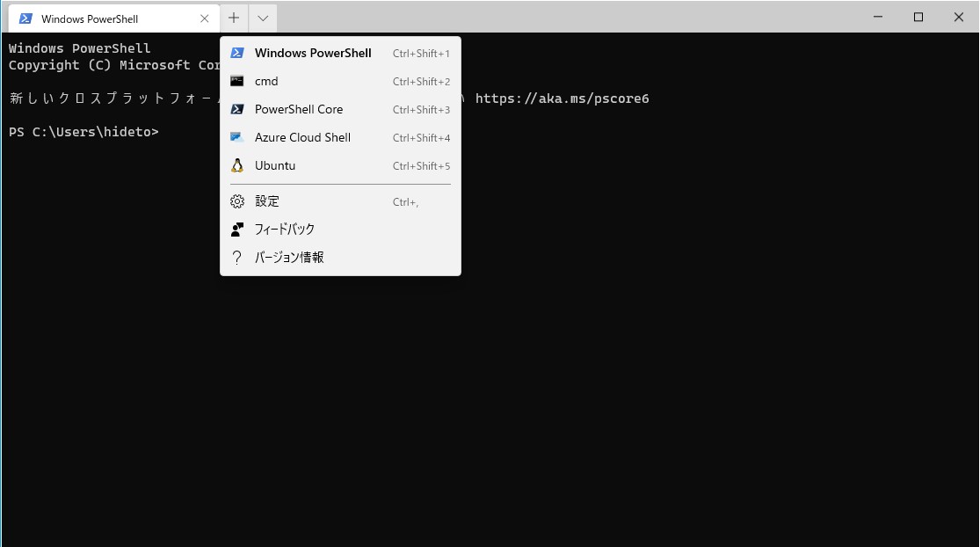
Task: Click the settings gear icon next to 設定
Action: (236, 201)
